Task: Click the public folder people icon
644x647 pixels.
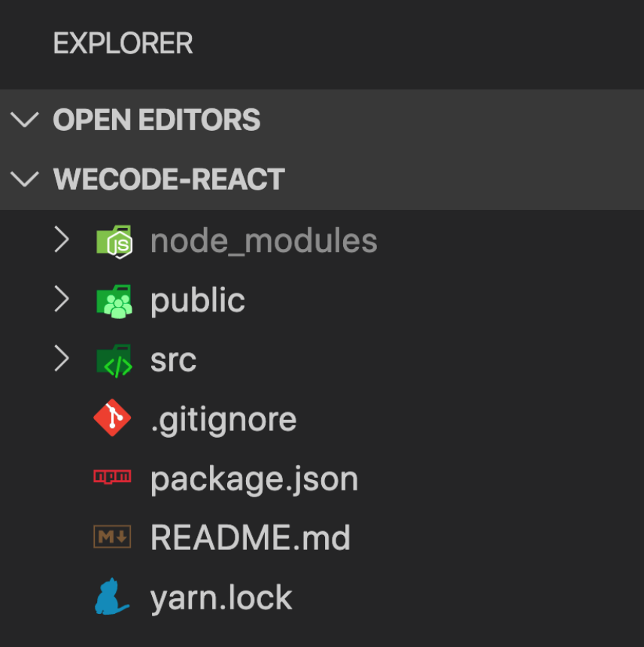Action: click(x=114, y=301)
